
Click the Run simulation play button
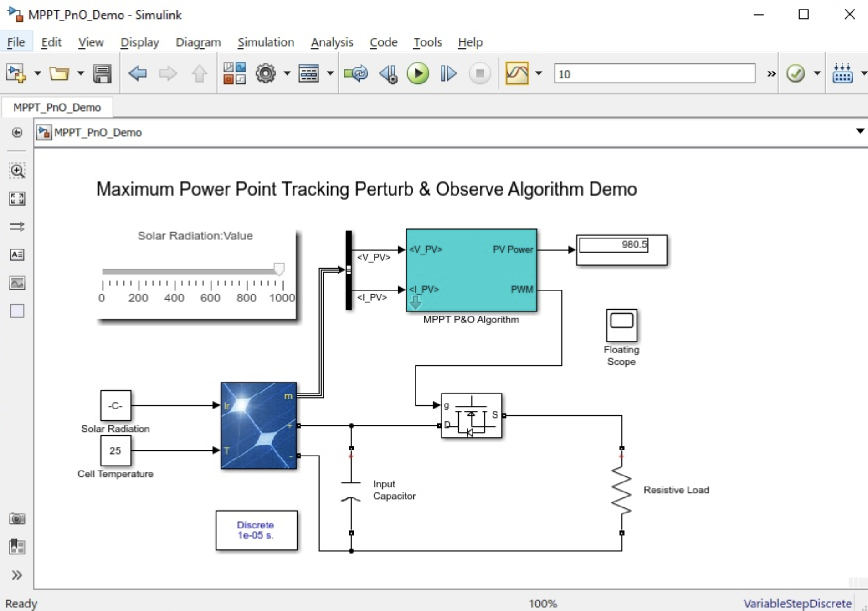click(417, 73)
